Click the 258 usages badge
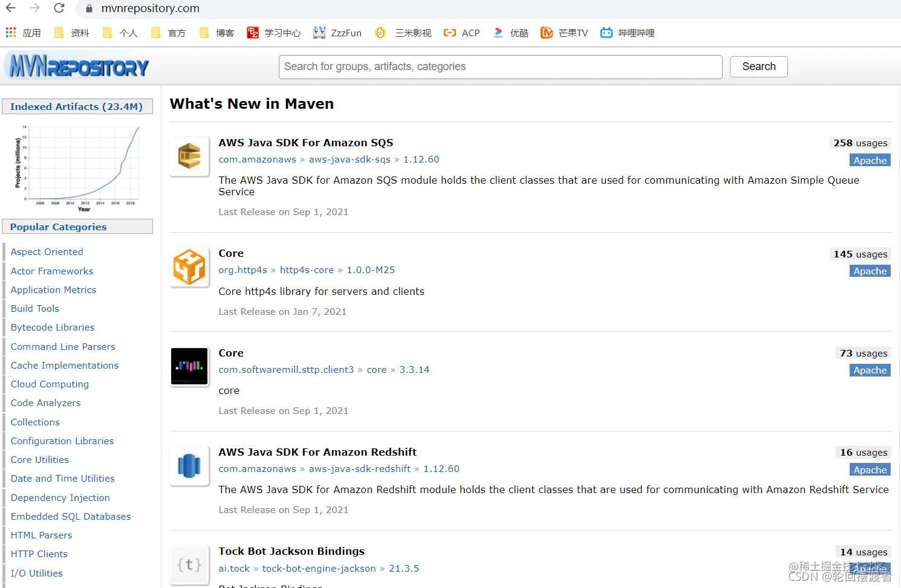The height and width of the screenshot is (588, 901). point(860,143)
